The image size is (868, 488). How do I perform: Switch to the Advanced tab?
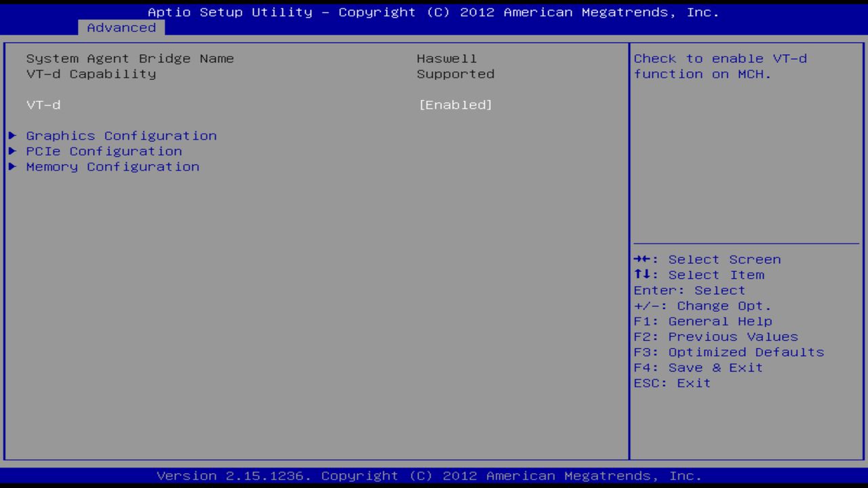[121, 28]
